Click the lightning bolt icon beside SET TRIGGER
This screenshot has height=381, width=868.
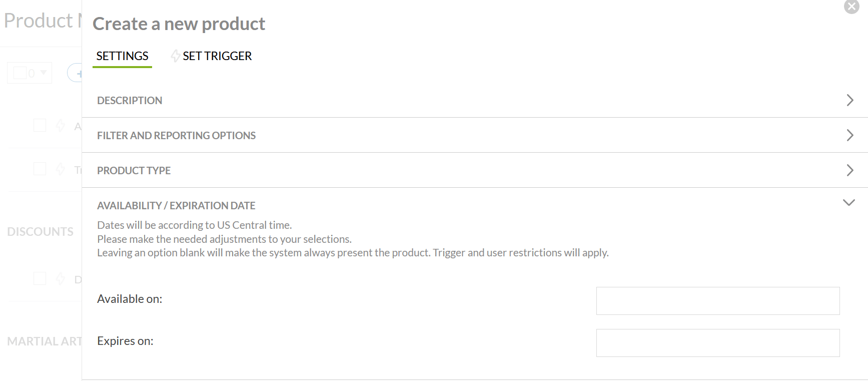[x=175, y=56]
